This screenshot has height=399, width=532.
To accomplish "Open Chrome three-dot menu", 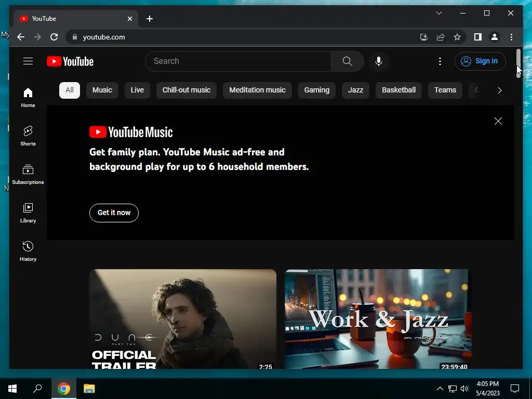I will pos(511,37).
